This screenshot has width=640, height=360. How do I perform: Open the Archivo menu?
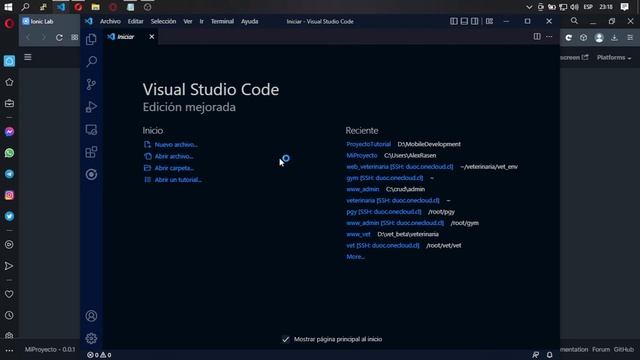click(x=110, y=21)
